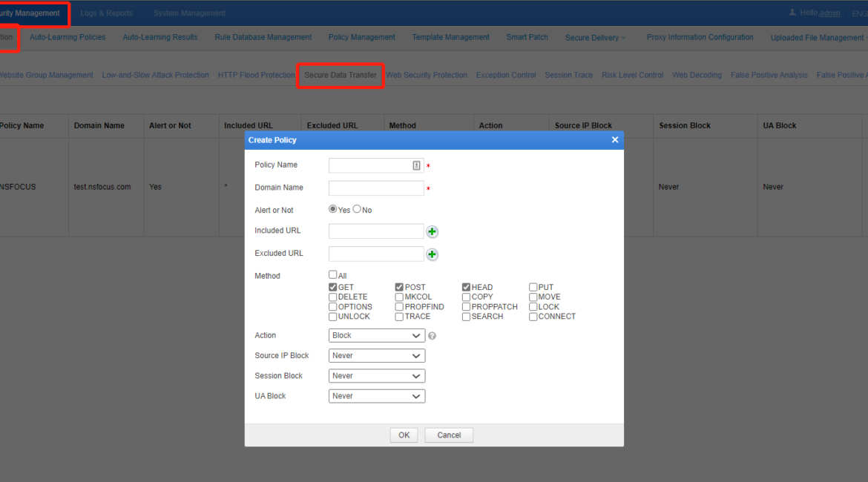
Task: Select the No radio for Alert or Not
Action: click(357, 209)
